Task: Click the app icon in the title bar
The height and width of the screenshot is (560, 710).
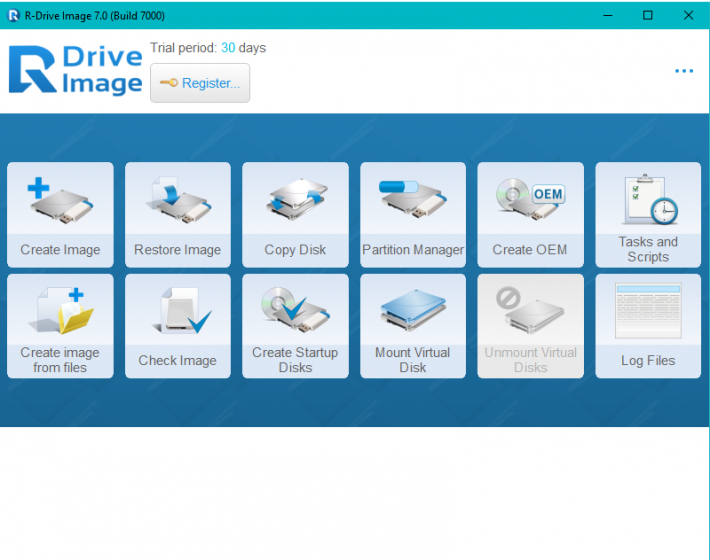Action: 14,15
